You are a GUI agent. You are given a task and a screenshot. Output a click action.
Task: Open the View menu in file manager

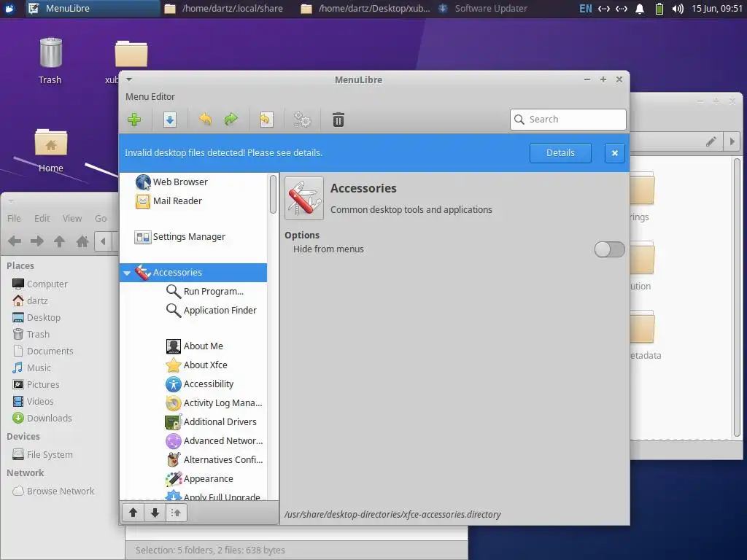(72, 218)
